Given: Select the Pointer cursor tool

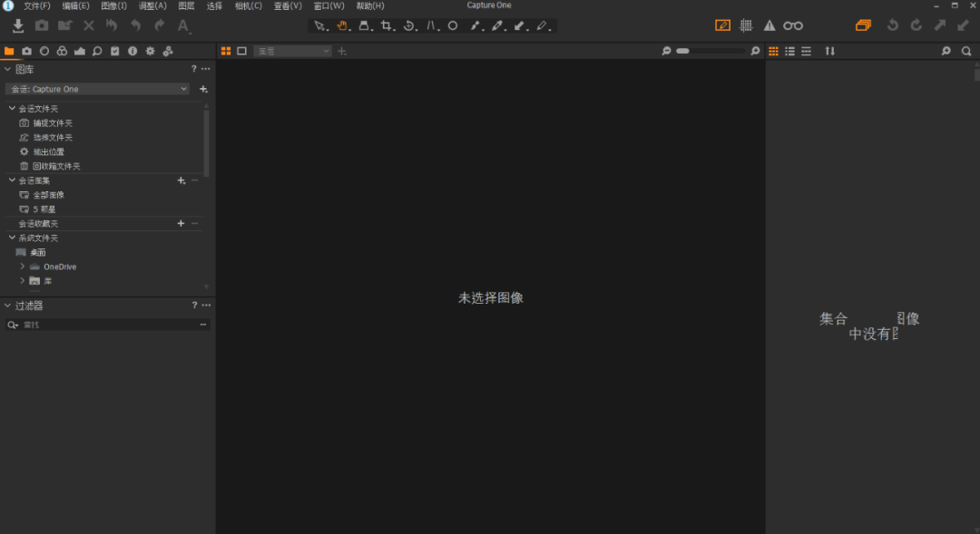Looking at the screenshot, I should pyautogui.click(x=320, y=25).
